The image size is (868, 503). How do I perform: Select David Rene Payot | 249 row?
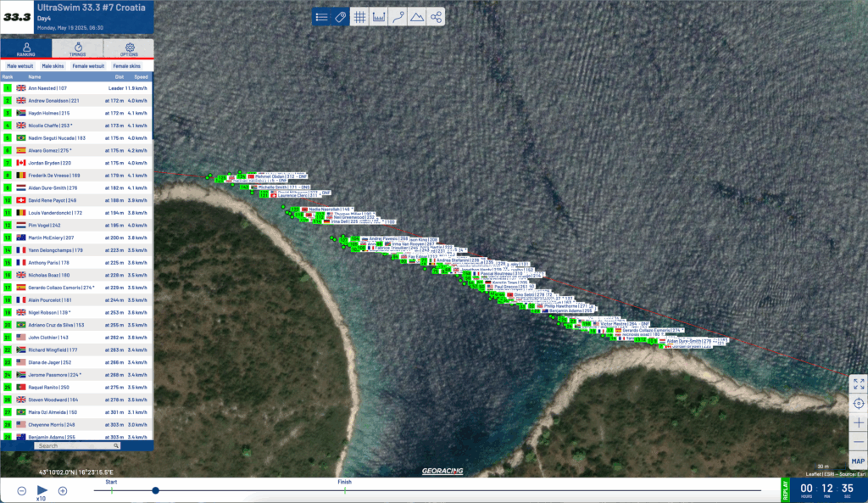click(x=77, y=200)
